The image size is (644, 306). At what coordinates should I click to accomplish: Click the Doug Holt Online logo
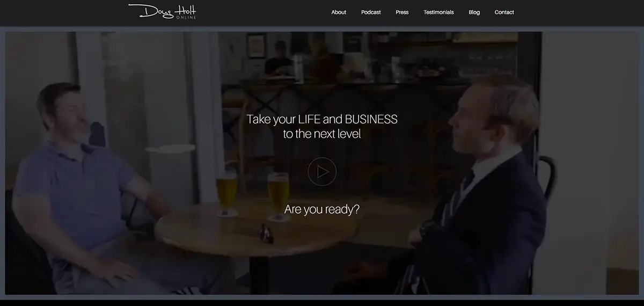[x=163, y=11]
